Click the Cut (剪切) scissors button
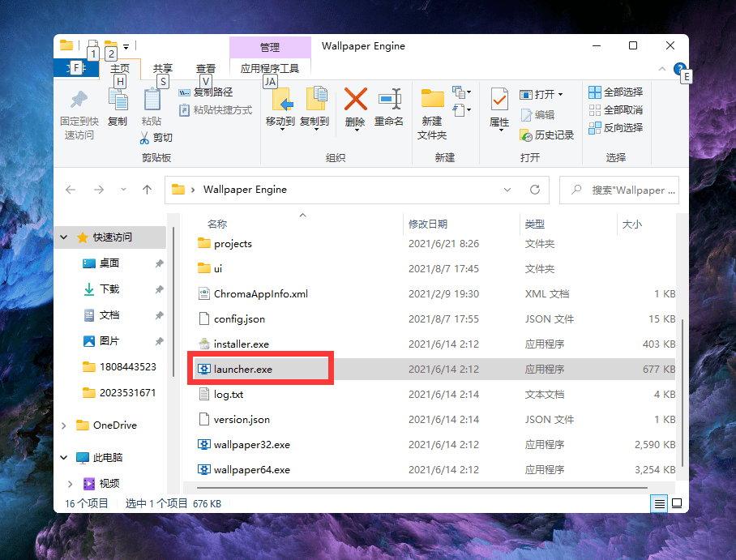The image size is (736, 560). click(156, 138)
